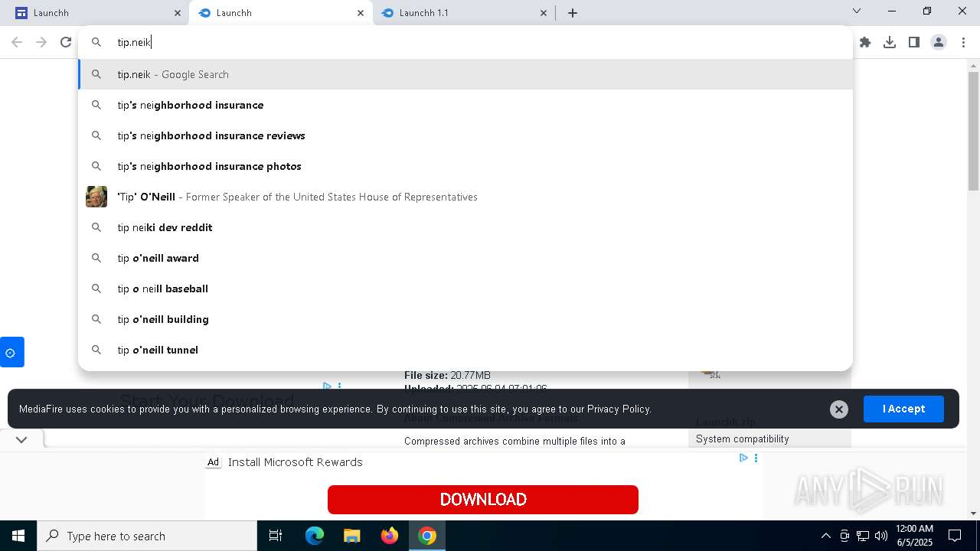
Task: Open File Explorer from taskbar
Action: click(352, 536)
